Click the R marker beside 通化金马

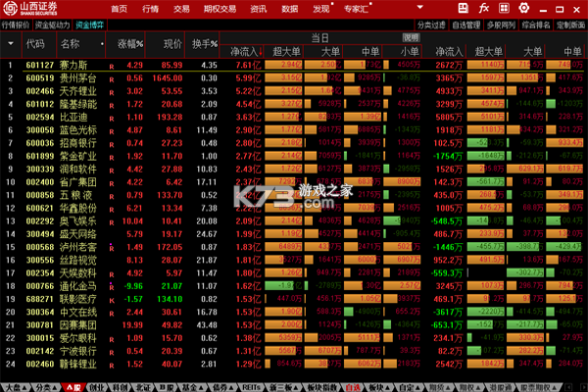(x=112, y=288)
